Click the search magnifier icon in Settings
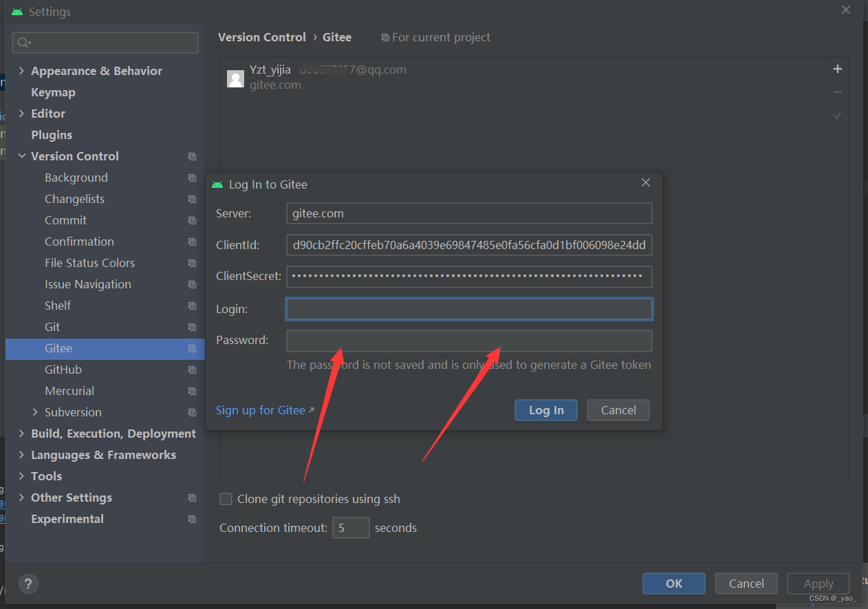This screenshot has width=868, height=609. click(24, 43)
